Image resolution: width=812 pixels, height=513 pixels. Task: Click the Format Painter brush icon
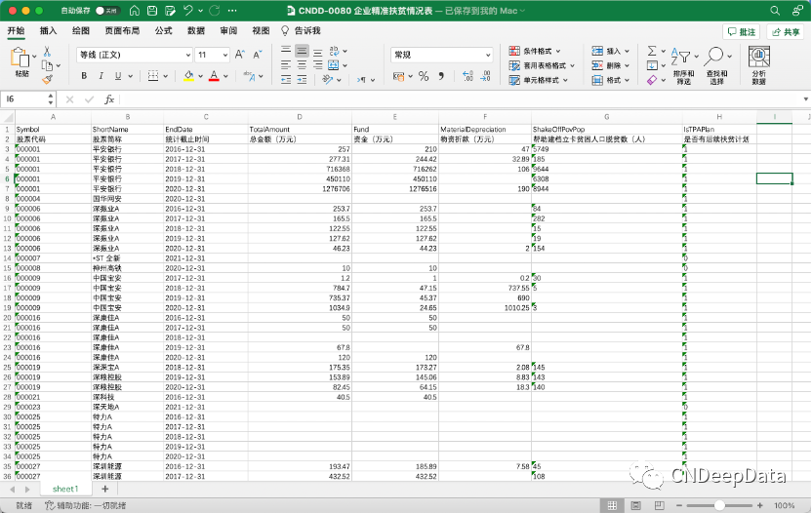coord(47,79)
